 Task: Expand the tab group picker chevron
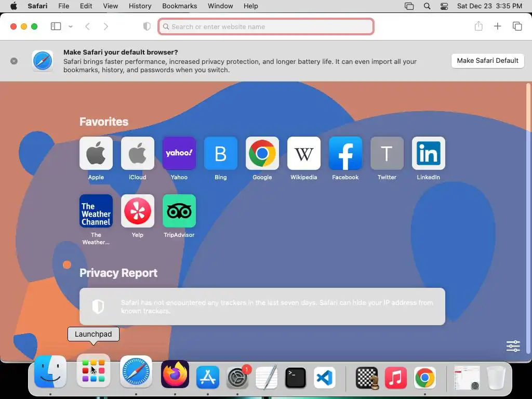tap(71, 26)
